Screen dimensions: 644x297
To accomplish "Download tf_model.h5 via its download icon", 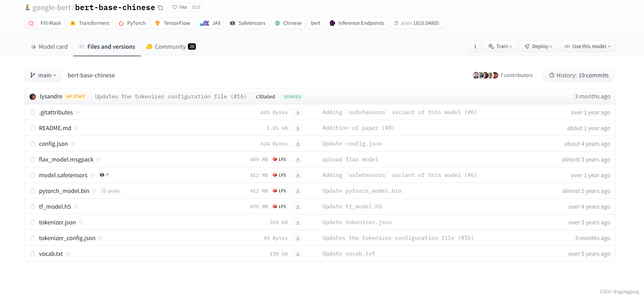I will (298, 206).
